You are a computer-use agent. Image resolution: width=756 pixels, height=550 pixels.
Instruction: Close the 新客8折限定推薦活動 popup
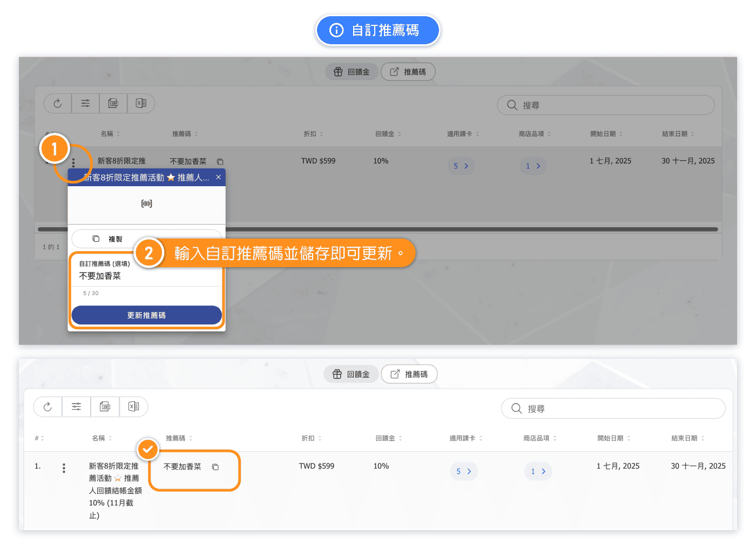coord(218,177)
